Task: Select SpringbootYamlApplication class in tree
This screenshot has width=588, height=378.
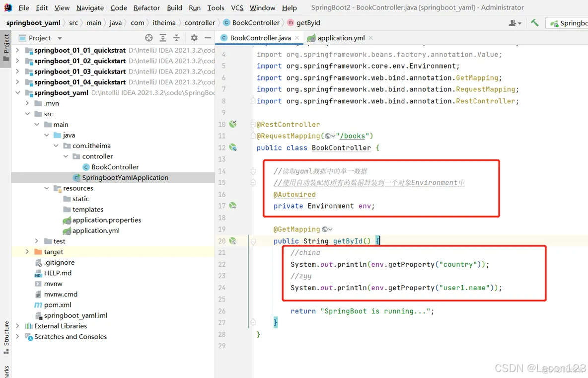Action: [125, 177]
